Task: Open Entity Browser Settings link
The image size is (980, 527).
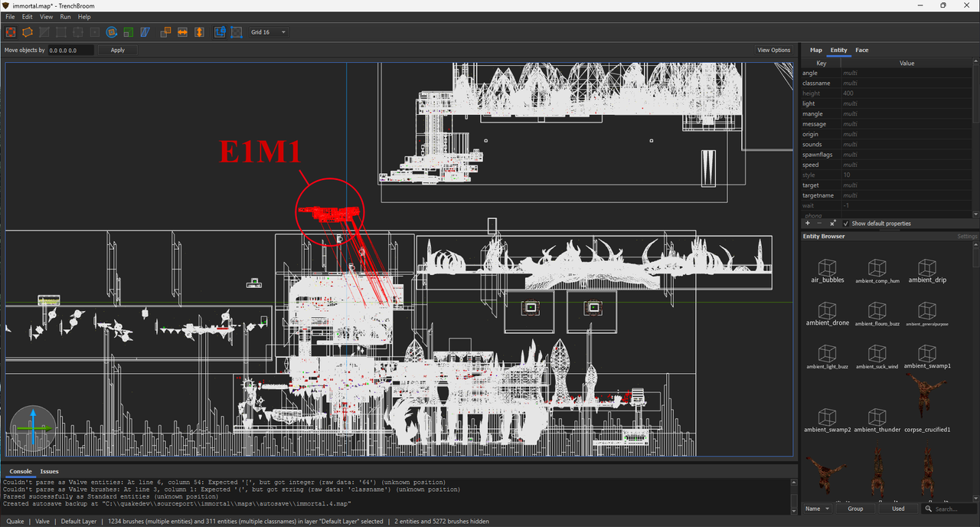Action: tap(967, 237)
